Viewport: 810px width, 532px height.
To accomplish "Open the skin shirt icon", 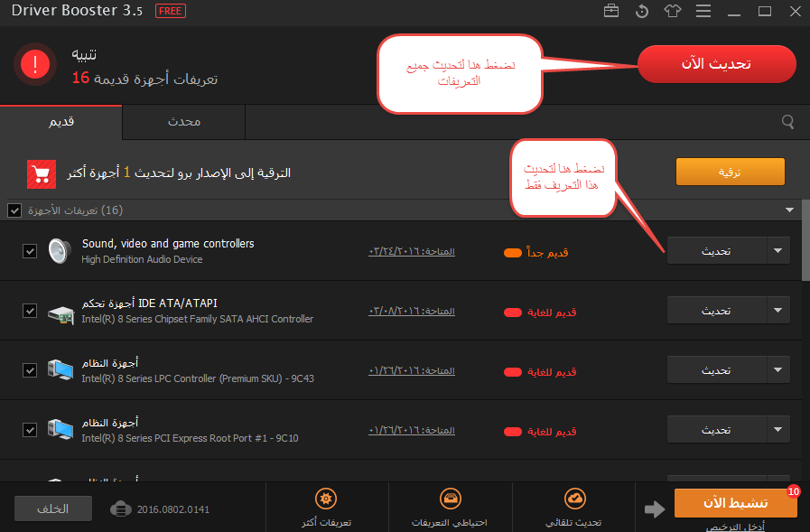I will coord(672,11).
